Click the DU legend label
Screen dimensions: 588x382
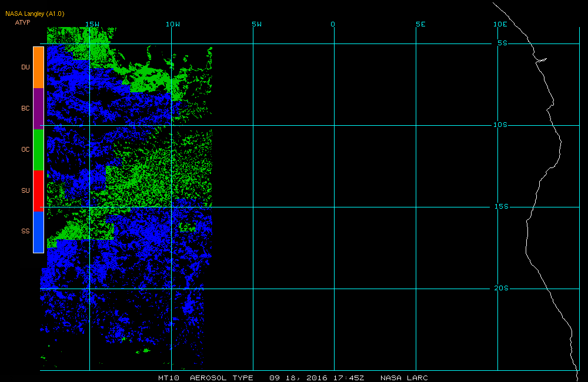25,67
